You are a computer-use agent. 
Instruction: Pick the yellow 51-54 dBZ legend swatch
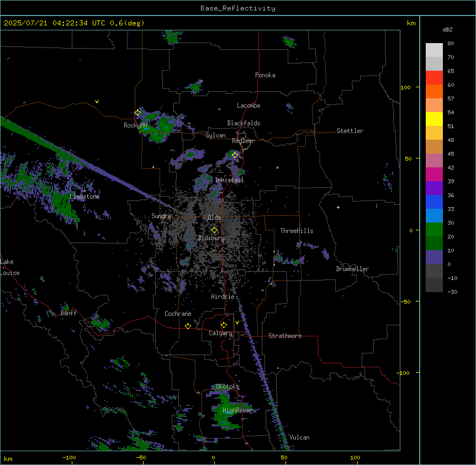tap(434, 119)
